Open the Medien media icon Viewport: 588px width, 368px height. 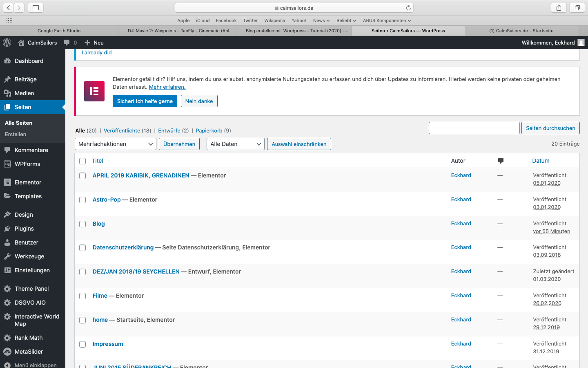tap(7, 93)
